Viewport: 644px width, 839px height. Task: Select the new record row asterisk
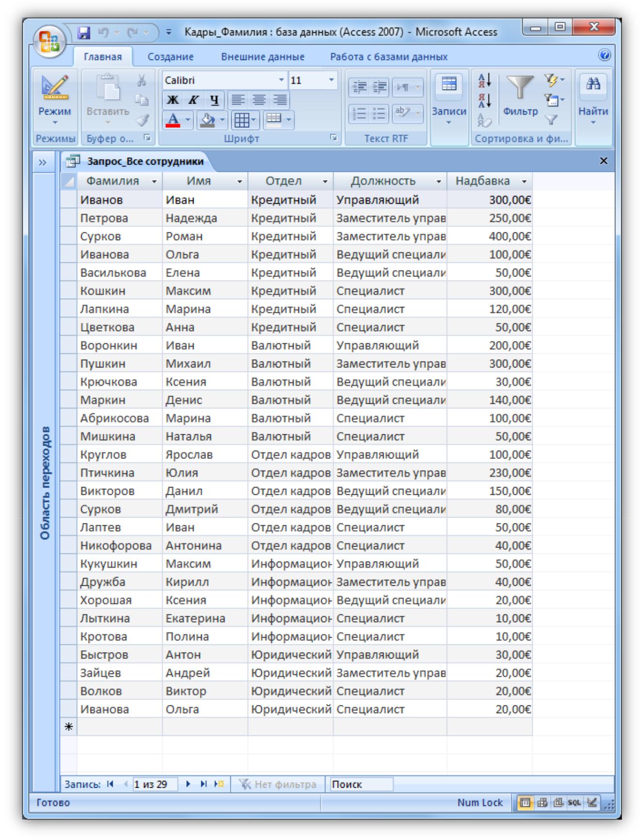[68, 727]
